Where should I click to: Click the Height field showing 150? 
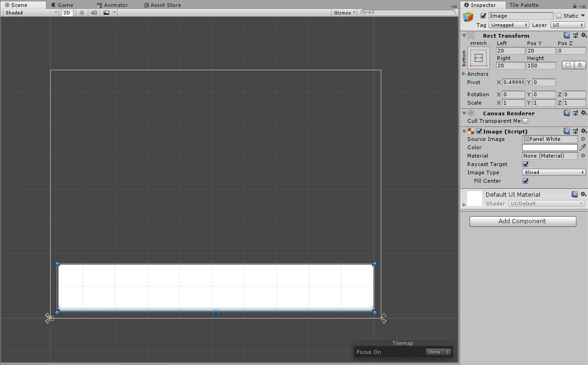coord(541,66)
